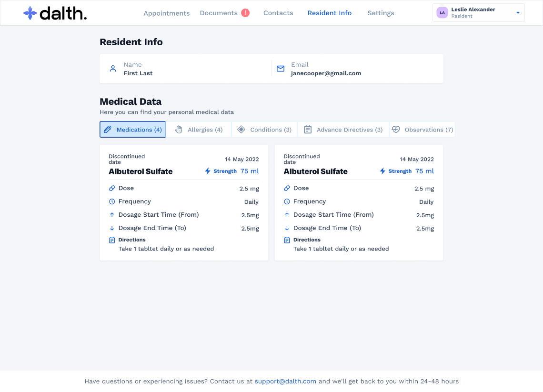Image resolution: width=543 pixels, height=392 pixels.
Task: Click the person icon beside Name
Action: (113, 69)
